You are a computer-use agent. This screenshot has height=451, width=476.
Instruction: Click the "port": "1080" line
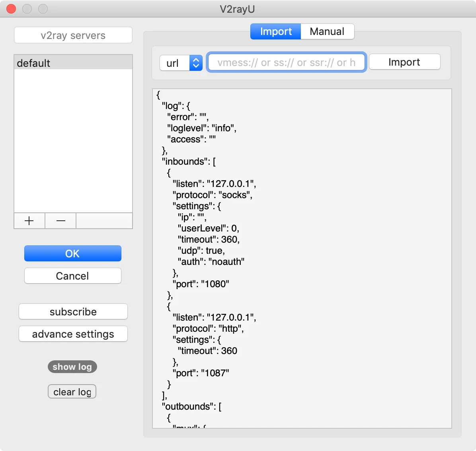201,284
